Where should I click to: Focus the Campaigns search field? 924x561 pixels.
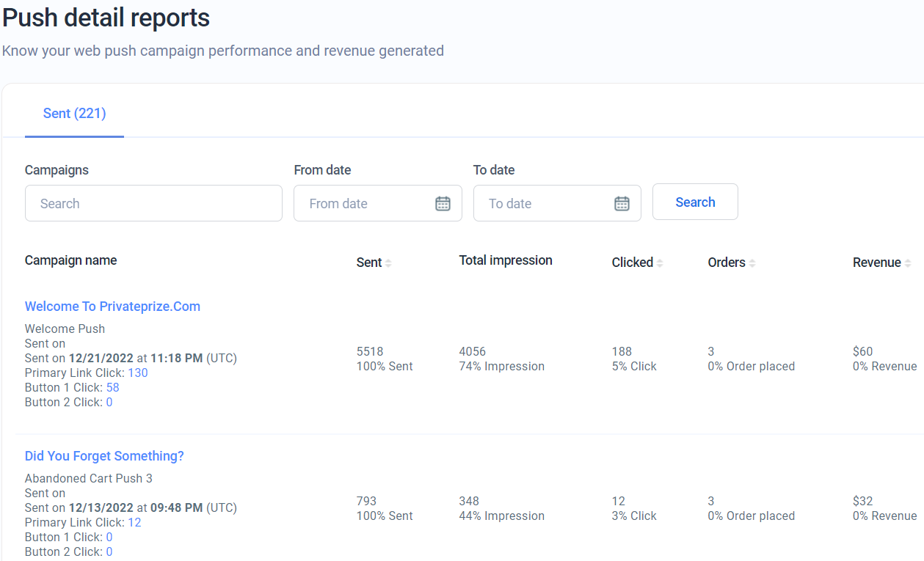[153, 204]
